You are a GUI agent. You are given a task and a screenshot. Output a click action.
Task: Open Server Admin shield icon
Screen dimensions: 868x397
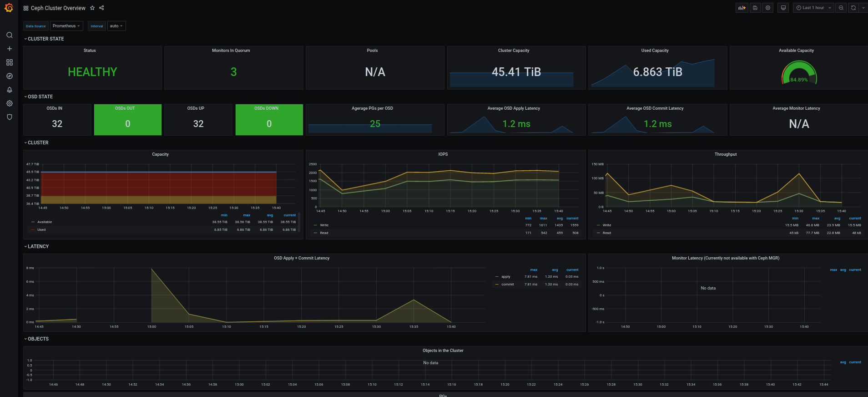click(x=9, y=117)
